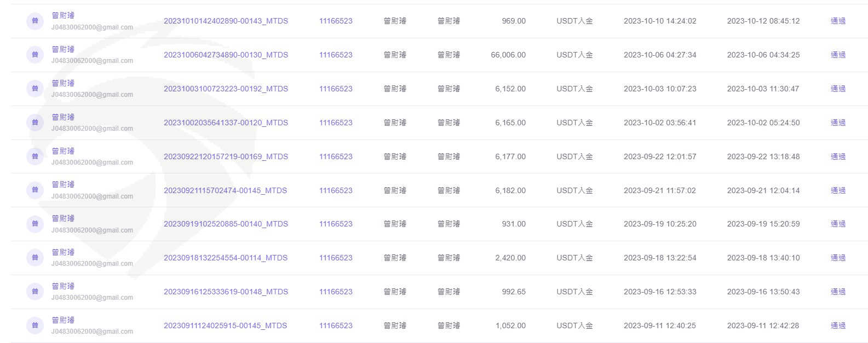Click the avatar icon in the 6,152.00 row
This screenshot has width=868, height=343.
pyautogui.click(x=35, y=89)
